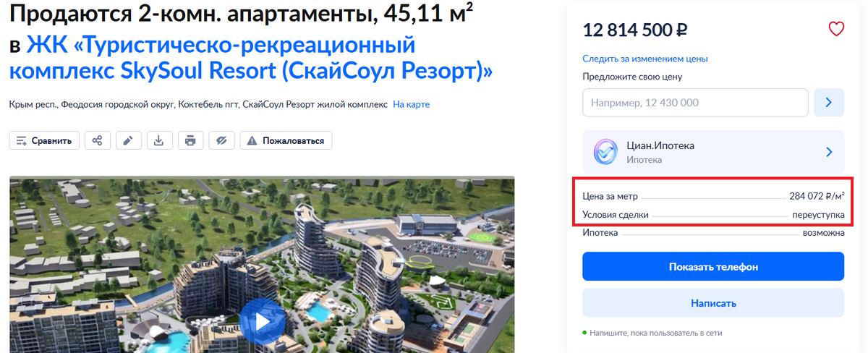Click the aerial complex image
The image size is (868, 353).
pos(262,265)
